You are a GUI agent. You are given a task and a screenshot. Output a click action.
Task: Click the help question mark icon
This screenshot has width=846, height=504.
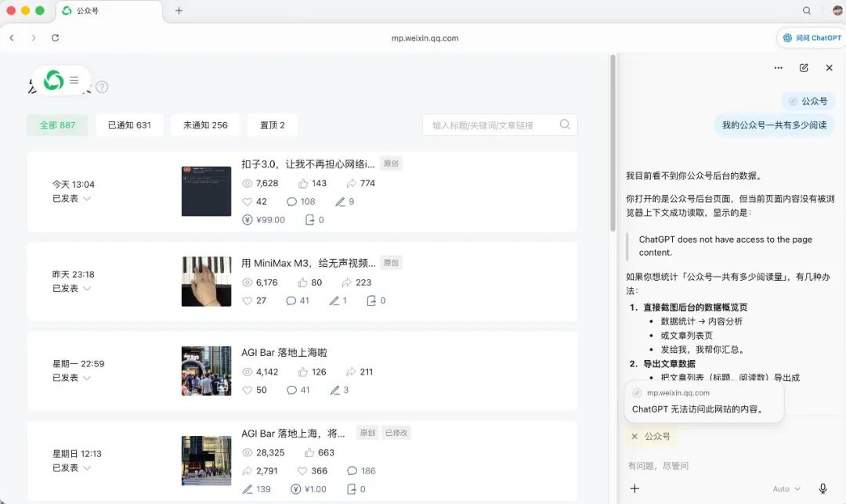point(102,87)
